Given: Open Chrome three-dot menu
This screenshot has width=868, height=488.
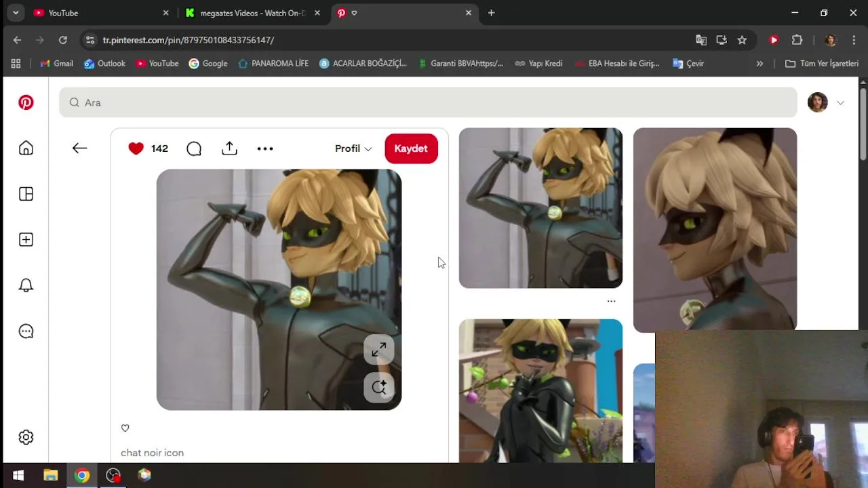Looking at the screenshot, I should pyautogui.click(x=853, y=40).
